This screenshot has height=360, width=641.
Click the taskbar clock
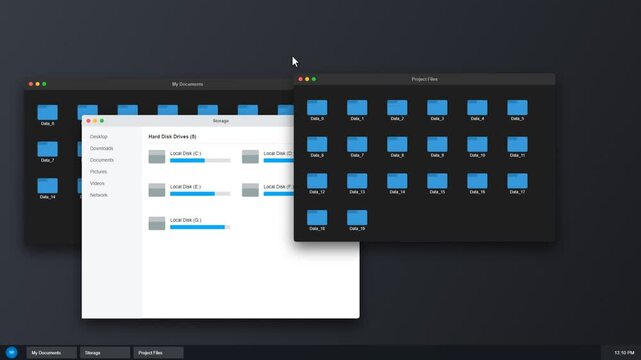click(x=624, y=353)
